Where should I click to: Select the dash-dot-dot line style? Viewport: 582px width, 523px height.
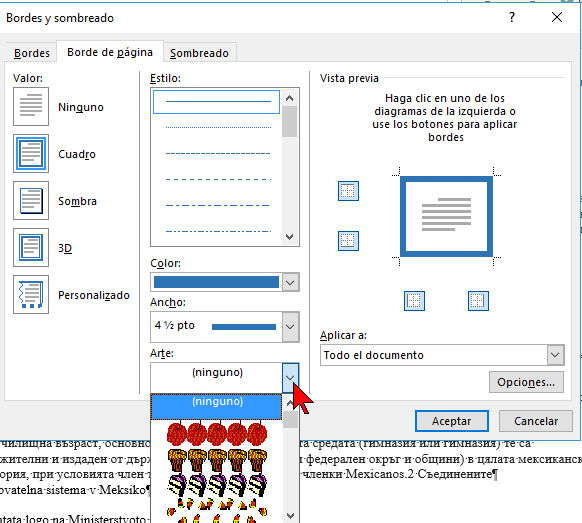coord(218,231)
